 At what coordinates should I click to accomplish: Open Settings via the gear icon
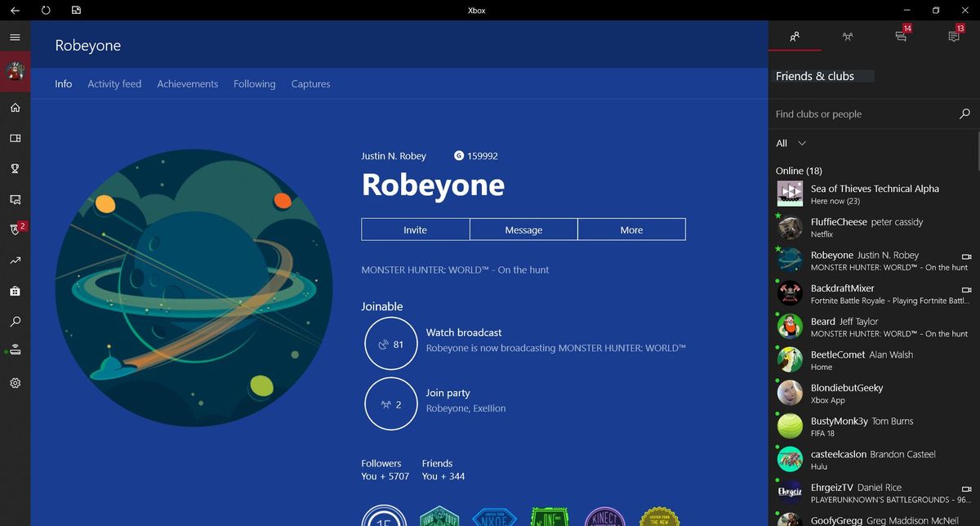[15, 383]
